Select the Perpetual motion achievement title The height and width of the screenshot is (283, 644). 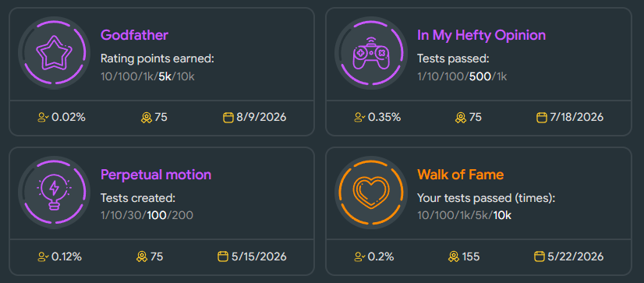click(156, 175)
